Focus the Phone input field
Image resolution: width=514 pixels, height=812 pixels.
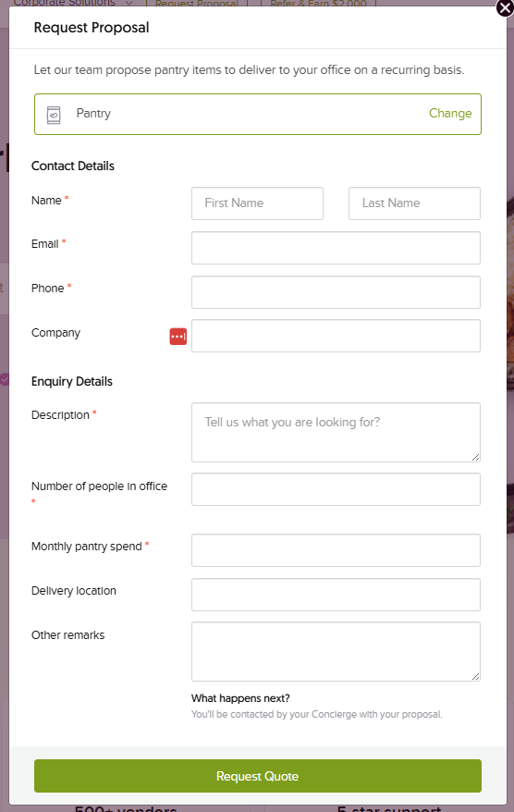[x=336, y=292]
